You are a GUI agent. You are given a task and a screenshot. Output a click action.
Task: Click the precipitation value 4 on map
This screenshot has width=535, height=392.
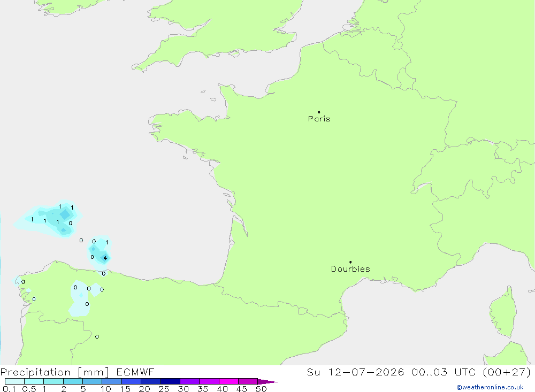click(105, 258)
